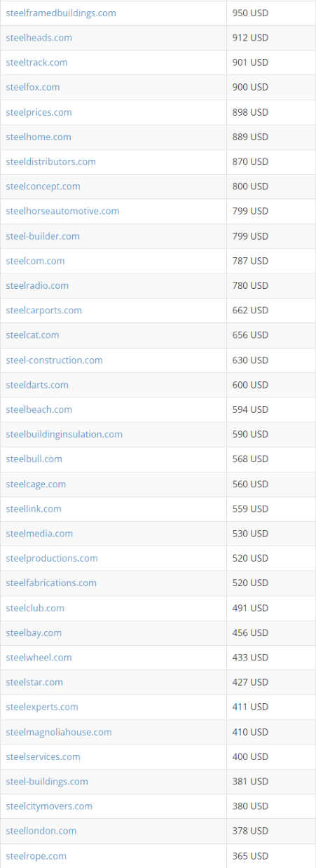
Task: Open the steel-buildings.com link
Action: click(x=47, y=781)
